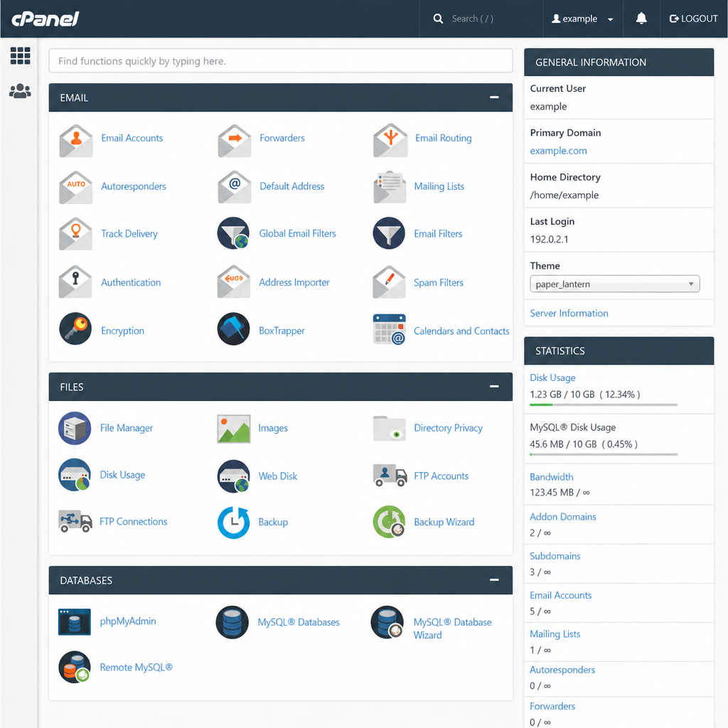Viewport: 728px width, 728px height.
Task: Open the paper_lantern theme dropdown
Action: (615, 284)
